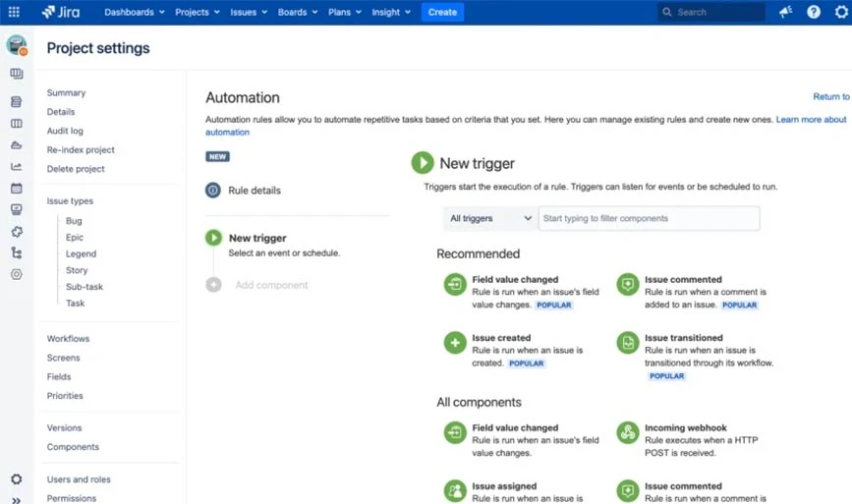Select the Field value changed recommended trigger icon
852x504 pixels.
pos(455,285)
